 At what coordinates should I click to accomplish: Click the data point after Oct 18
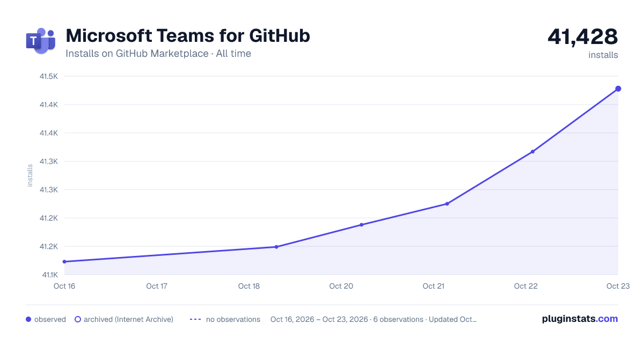tap(276, 247)
